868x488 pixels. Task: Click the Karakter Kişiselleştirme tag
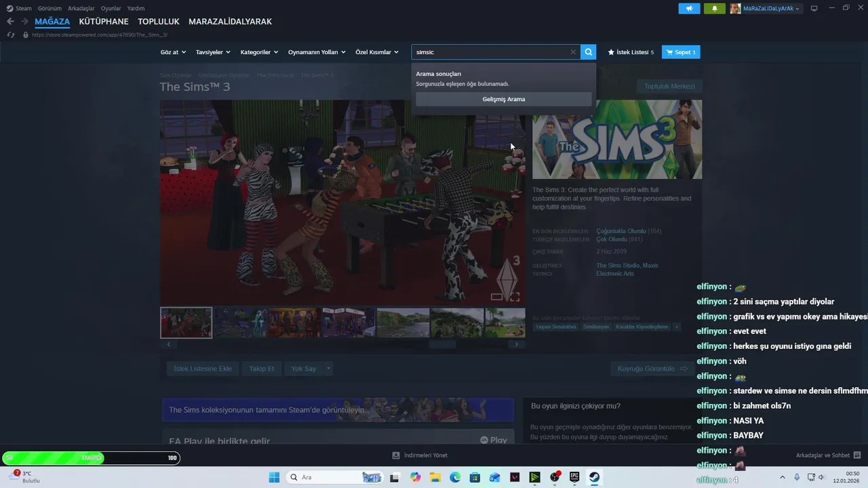tap(642, 327)
